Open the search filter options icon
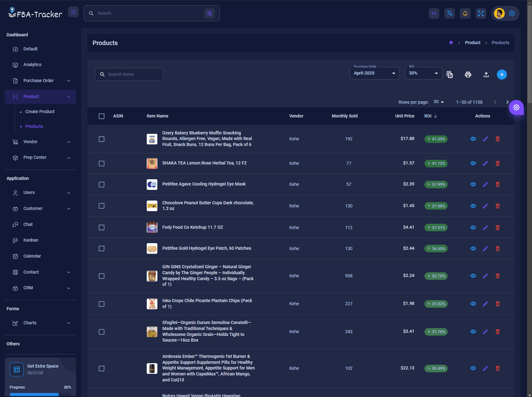 (x=209, y=13)
